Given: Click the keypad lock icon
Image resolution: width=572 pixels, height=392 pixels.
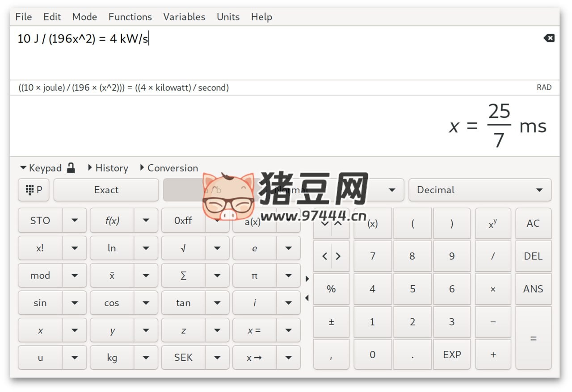Looking at the screenshot, I should [71, 168].
